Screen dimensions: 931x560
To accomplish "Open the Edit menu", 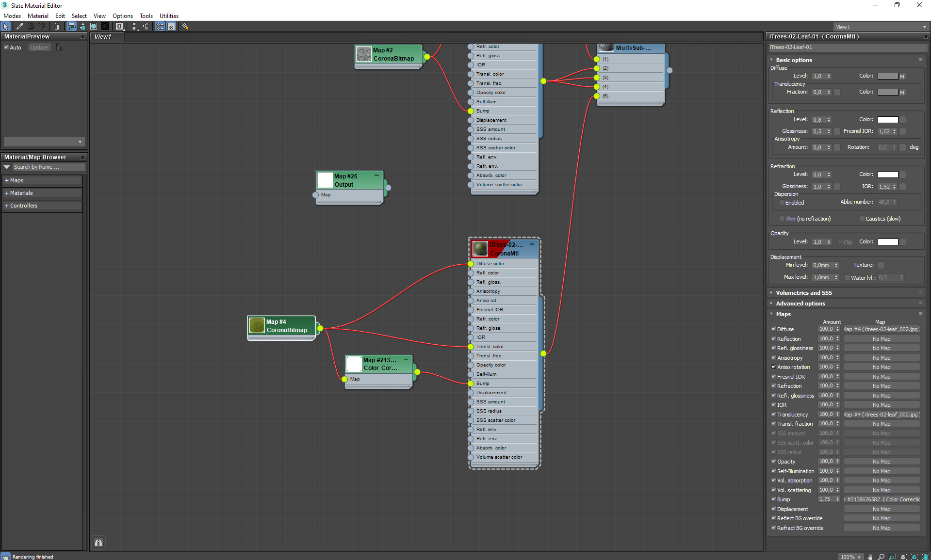I will tap(60, 16).
